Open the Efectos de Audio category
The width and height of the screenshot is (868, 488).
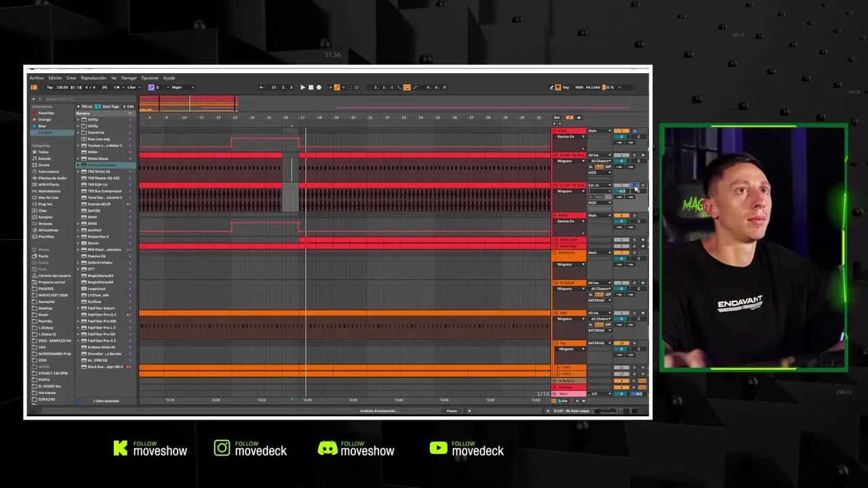52,178
